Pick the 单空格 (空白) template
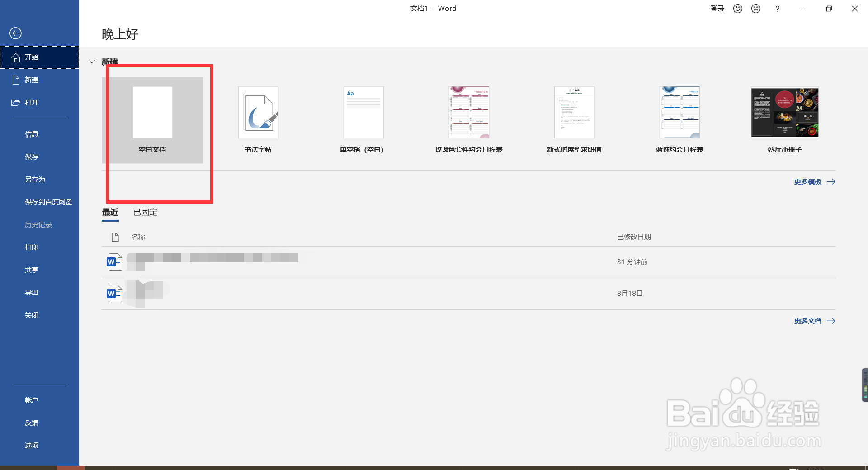 363,120
